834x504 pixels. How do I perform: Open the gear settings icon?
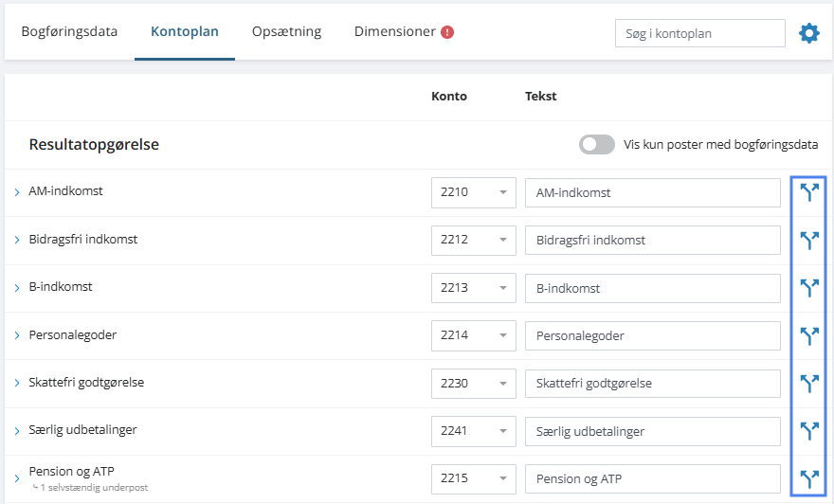click(x=809, y=33)
